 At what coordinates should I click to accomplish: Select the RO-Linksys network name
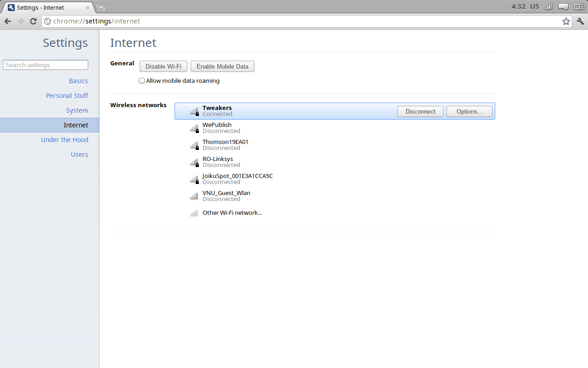pyautogui.click(x=218, y=159)
